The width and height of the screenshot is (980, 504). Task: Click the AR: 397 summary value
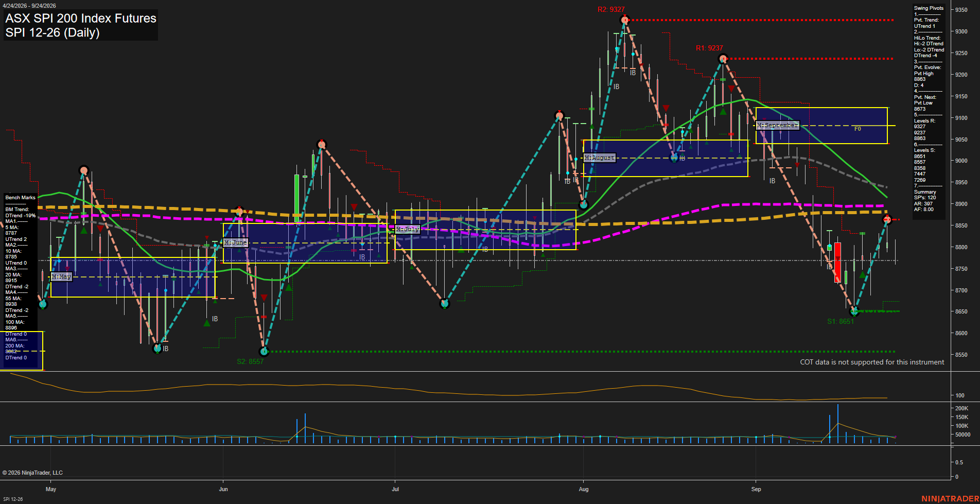coord(923,204)
